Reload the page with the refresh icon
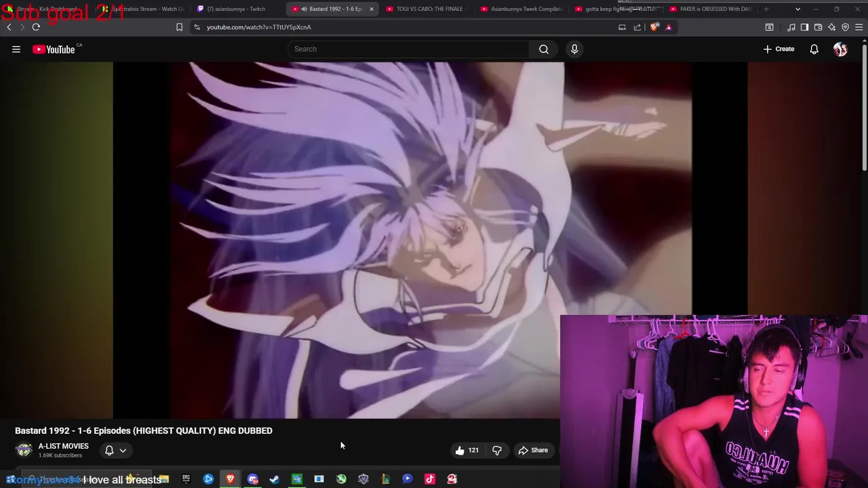868x488 pixels. click(36, 27)
